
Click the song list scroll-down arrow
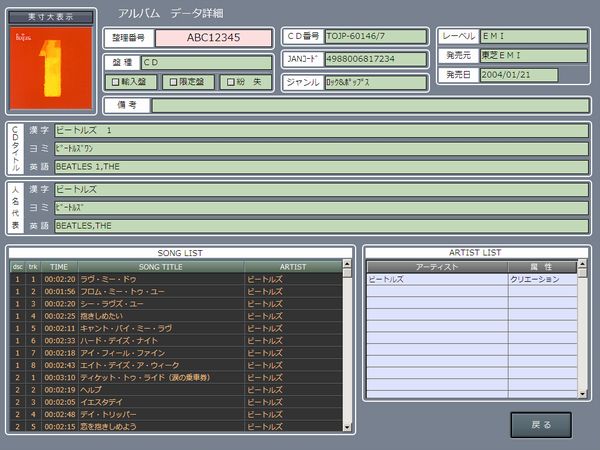click(x=347, y=427)
